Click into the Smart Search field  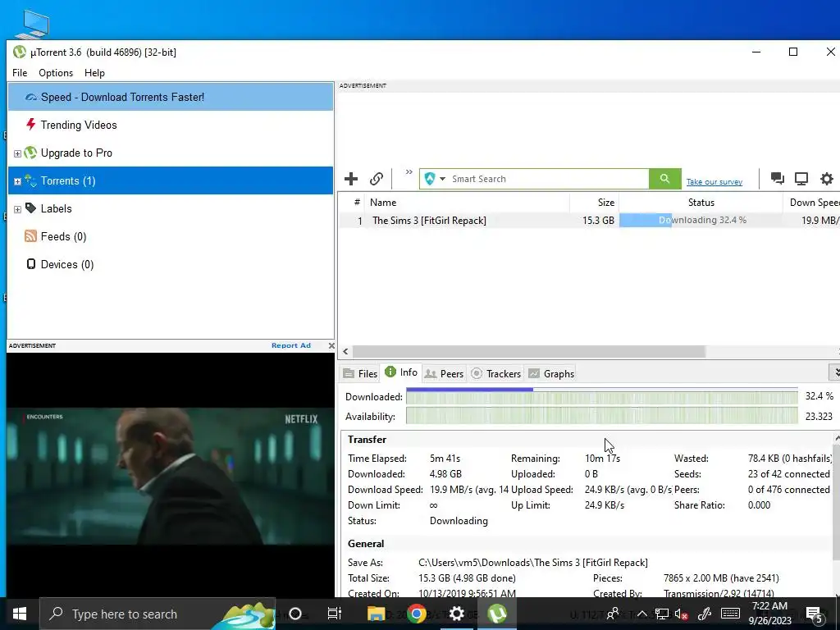point(549,179)
